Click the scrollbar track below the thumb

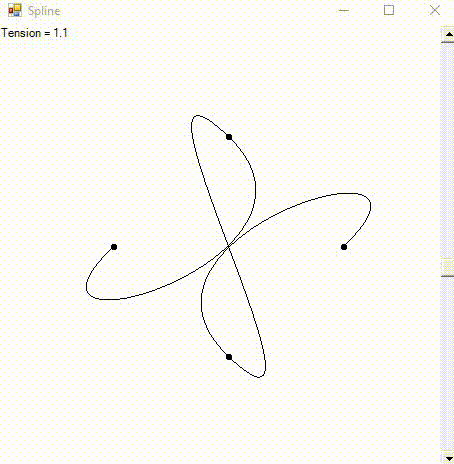[x=448, y=364]
